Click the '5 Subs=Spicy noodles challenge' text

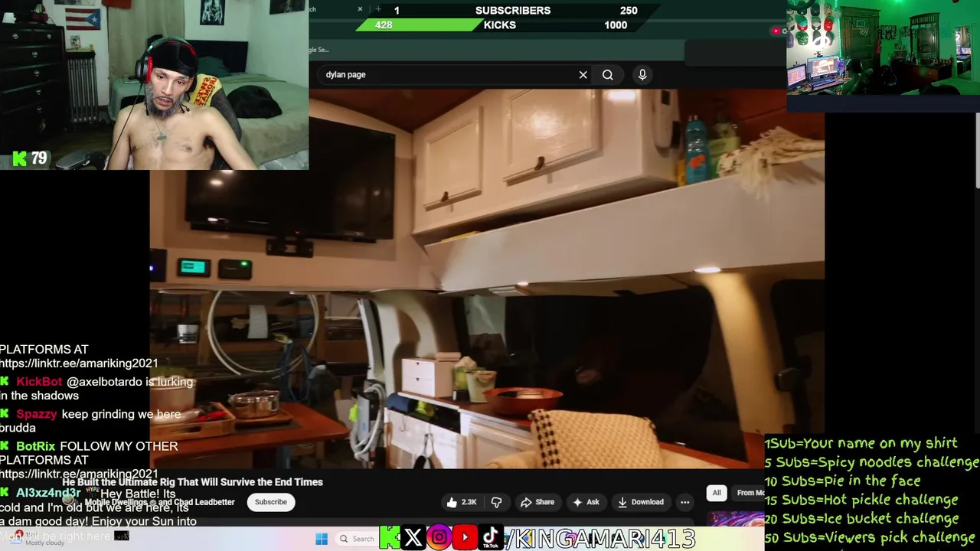pos(871,462)
